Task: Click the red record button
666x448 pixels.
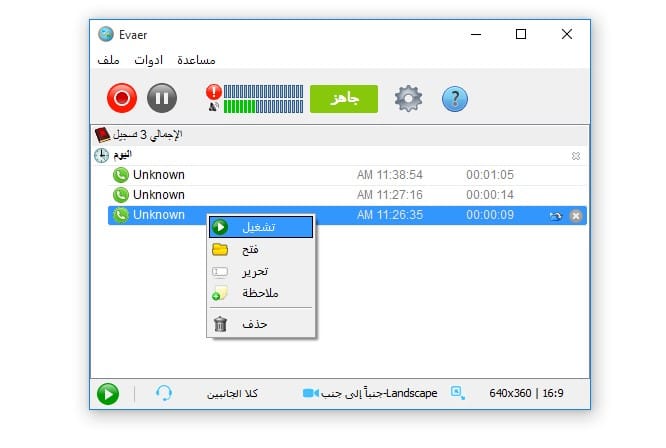Action: pyautogui.click(x=122, y=98)
